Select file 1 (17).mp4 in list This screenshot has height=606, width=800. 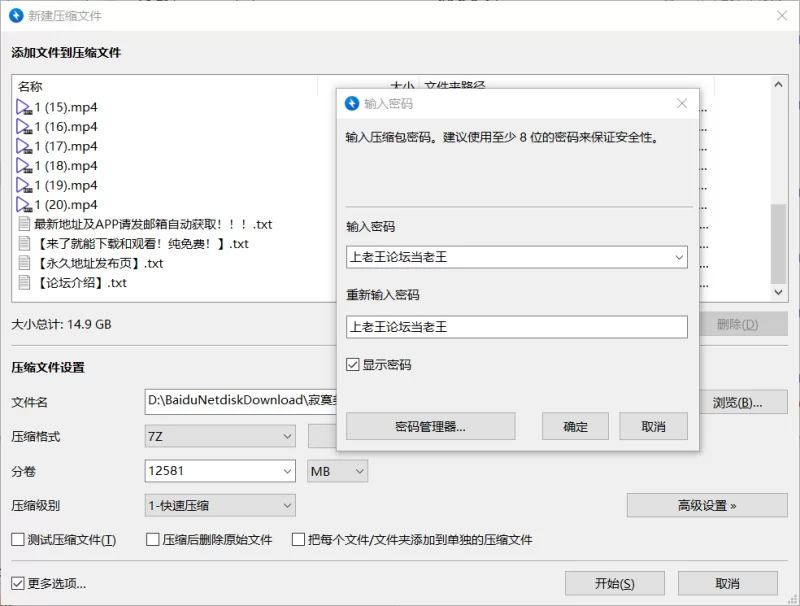coord(66,146)
